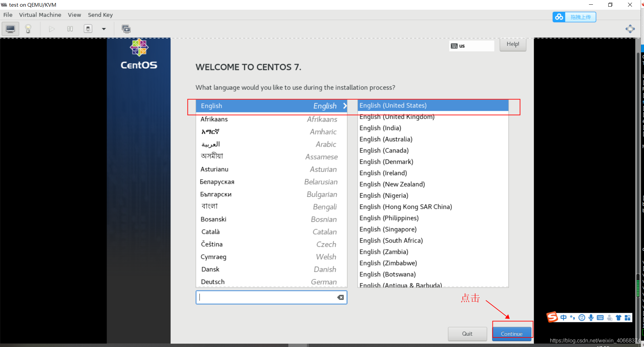Click the Sogou input method logo
644x347 pixels.
[552, 317]
